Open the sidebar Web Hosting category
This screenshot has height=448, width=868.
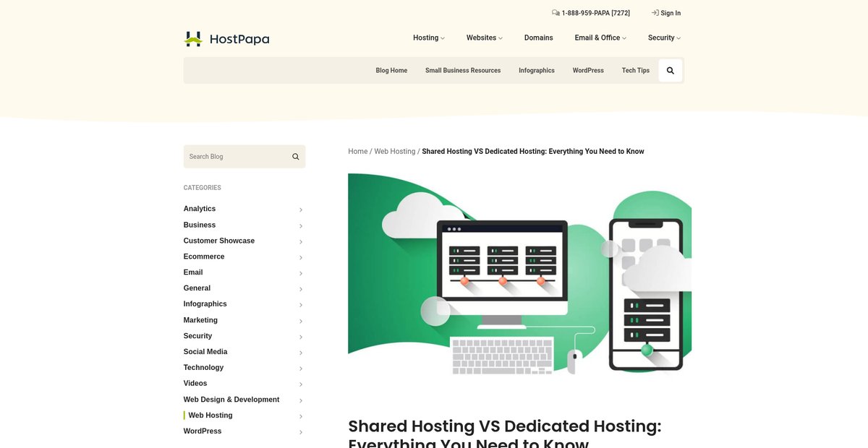[x=210, y=415]
